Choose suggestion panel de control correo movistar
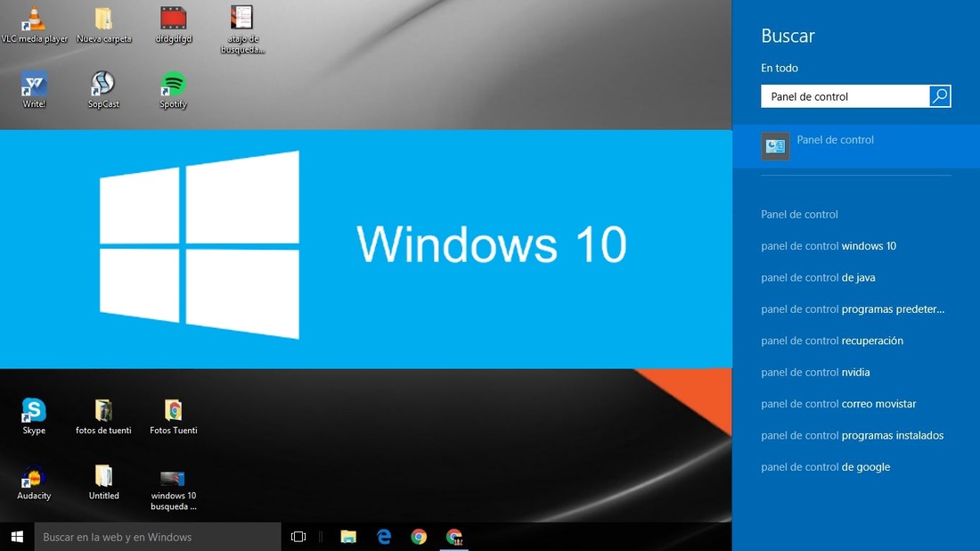The image size is (980, 551). (838, 403)
